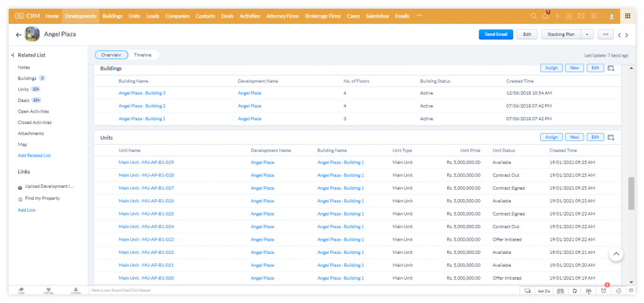
Task: Click the vertical scrollbar thumb
Action: point(631,193)
